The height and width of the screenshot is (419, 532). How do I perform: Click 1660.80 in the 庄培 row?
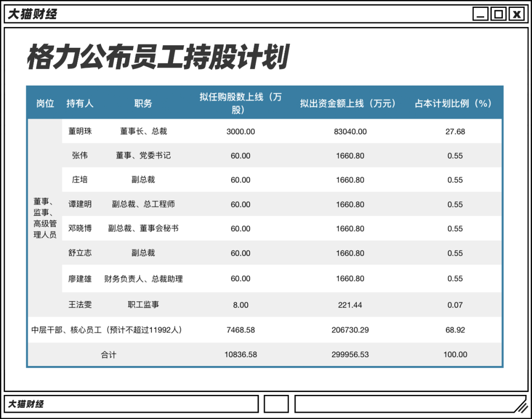pyautogui.click(x=350, y=180)
